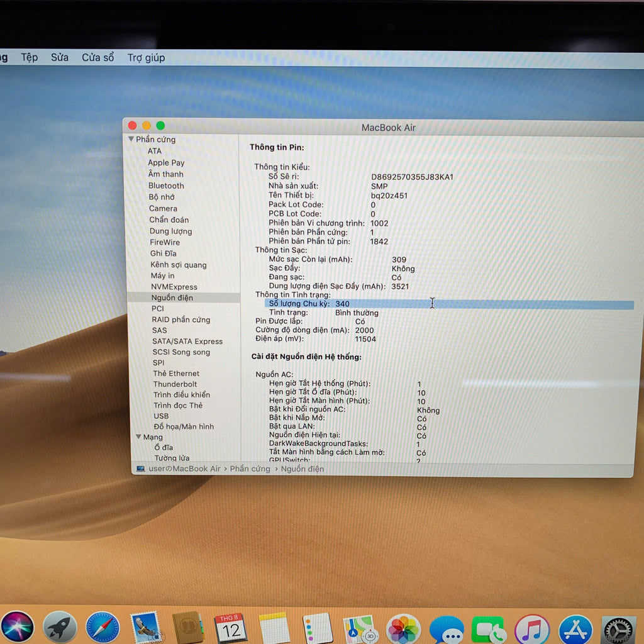Screen dimensions: 644x644
Task: Open Launchpad rocket icon in Dock
Action: point(60,628)
